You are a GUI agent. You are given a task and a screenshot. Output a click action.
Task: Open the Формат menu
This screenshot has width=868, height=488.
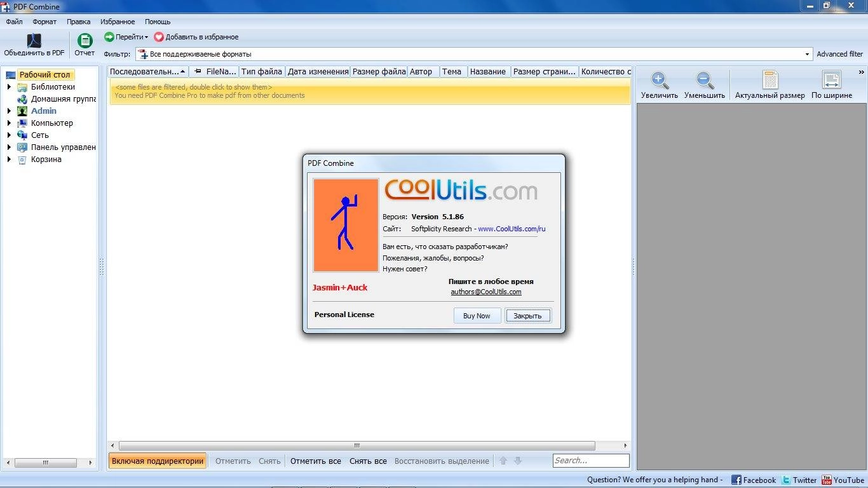[x=44, y=22]
